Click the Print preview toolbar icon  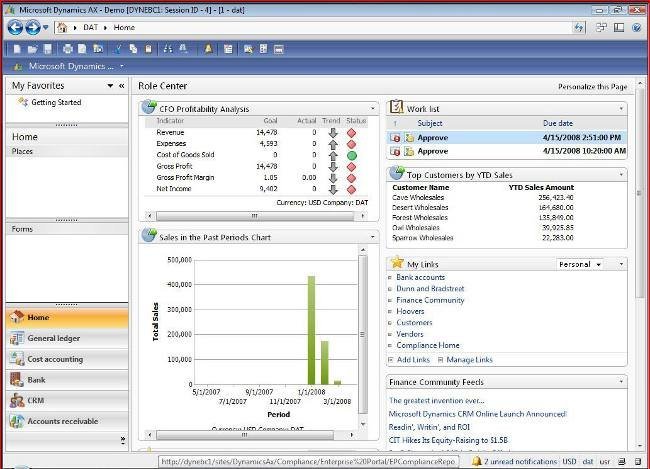point(82,49)
